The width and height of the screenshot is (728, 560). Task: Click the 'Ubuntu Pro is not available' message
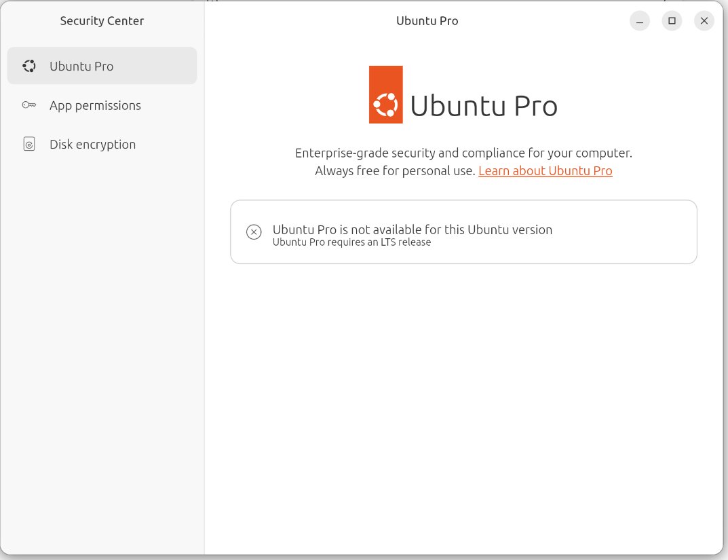pos(413,229)
